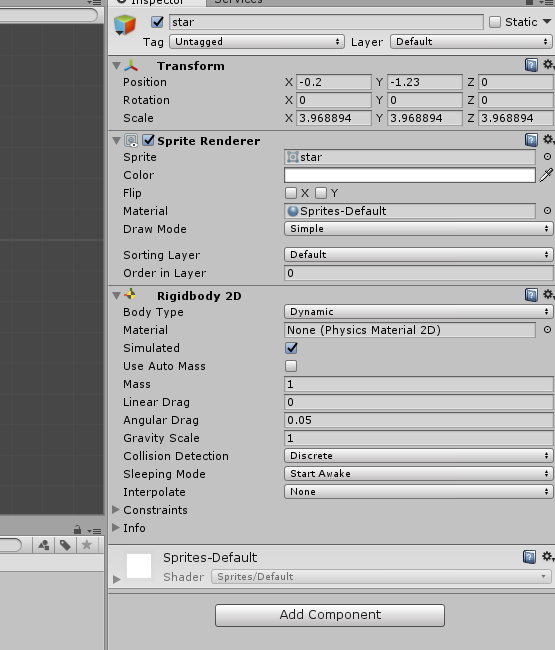Collapse the Sprite Renderer component
The width and height of the screenshot is (555, 650).
tap(116, 141)
